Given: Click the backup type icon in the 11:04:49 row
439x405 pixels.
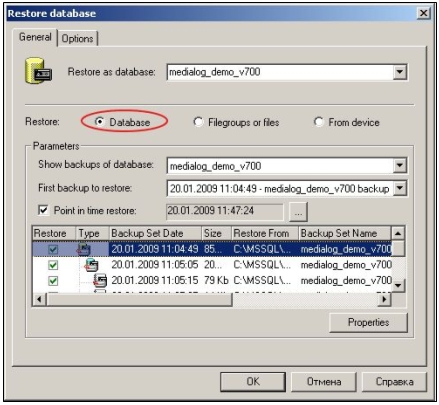Looking at the screenshot, I should (x=84, y=249).
